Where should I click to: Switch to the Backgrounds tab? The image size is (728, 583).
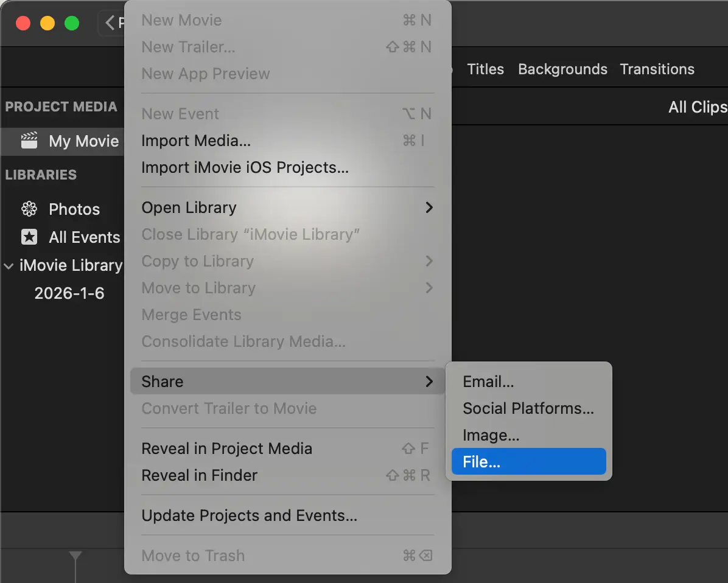pyautogui.click(x=562, y=69)
